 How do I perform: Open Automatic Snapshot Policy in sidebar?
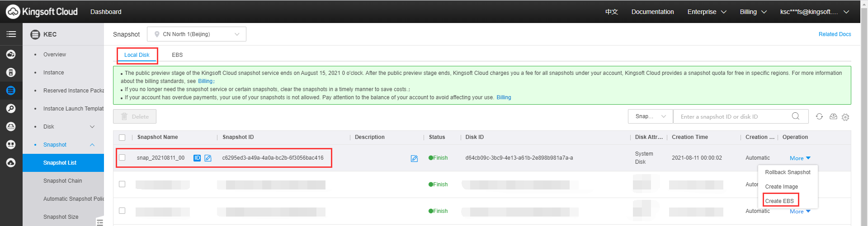pyautogui.click(x=73, y=199)
